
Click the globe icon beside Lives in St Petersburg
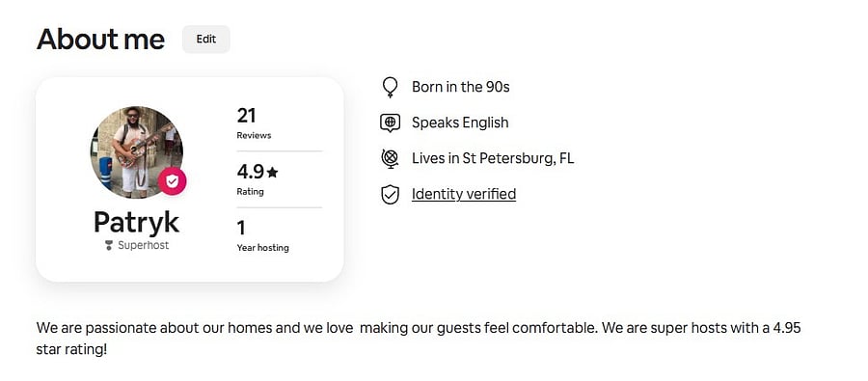[390, 158]
